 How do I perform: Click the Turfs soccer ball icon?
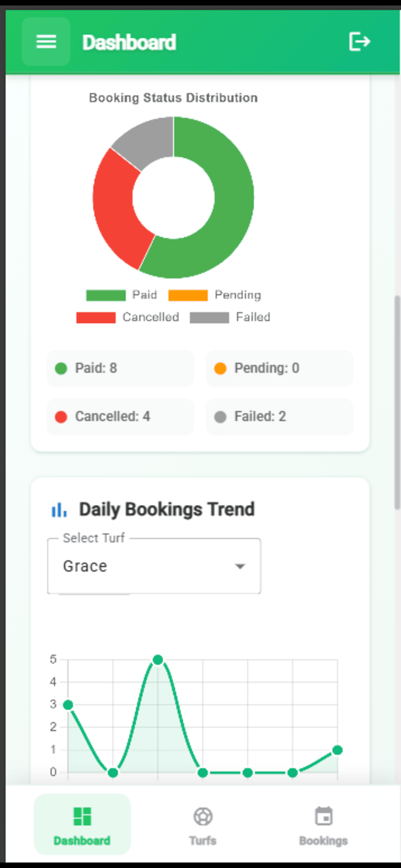[x=203, y=816]
